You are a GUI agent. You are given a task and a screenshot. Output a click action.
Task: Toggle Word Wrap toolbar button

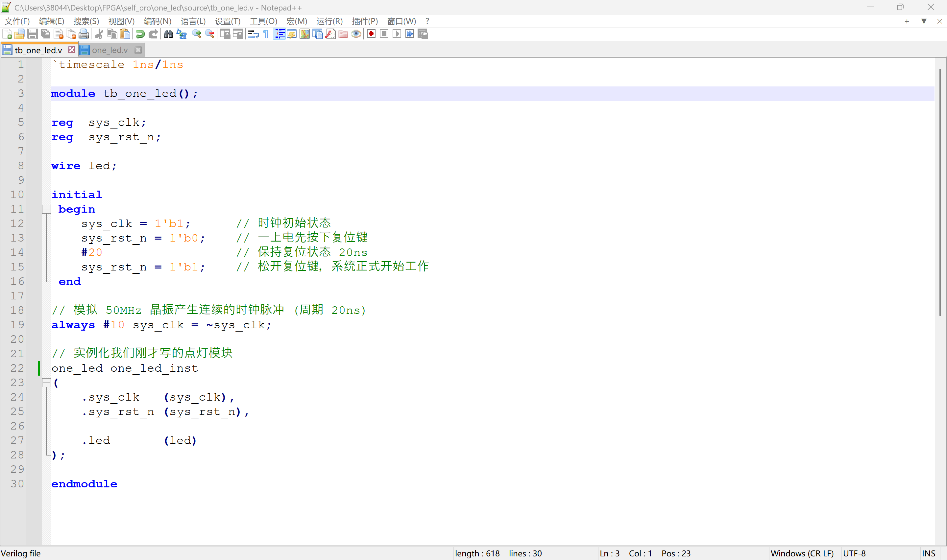(x=253, y=34)
